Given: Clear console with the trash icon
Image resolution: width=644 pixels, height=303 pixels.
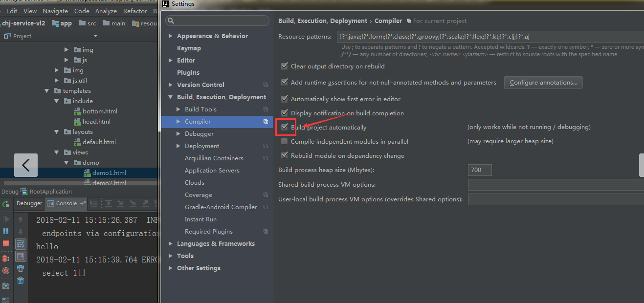Looking at the screenshot, I should click(x=21, y=281).
